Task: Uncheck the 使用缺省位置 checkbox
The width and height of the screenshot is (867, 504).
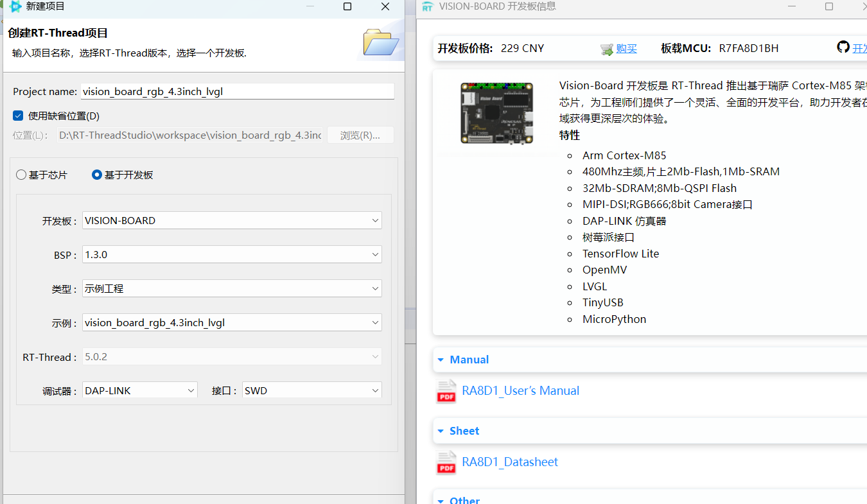Action: (x=18, y=116)
